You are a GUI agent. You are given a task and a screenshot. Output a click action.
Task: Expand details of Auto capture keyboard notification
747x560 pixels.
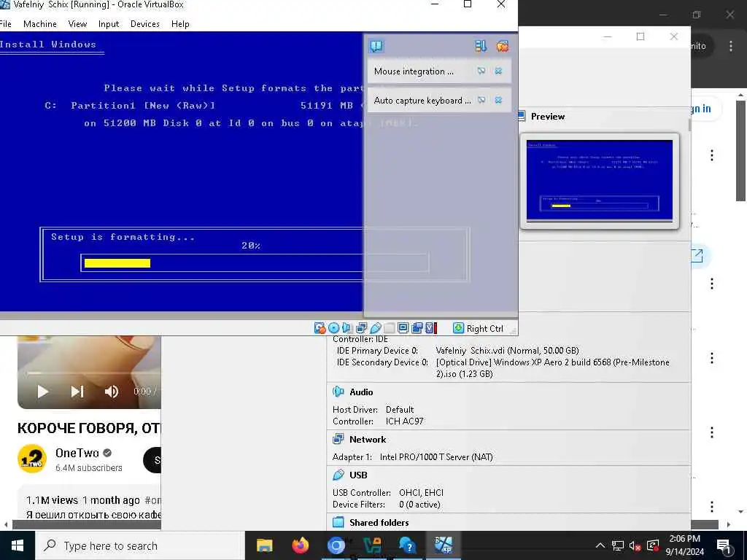point(481,100)
